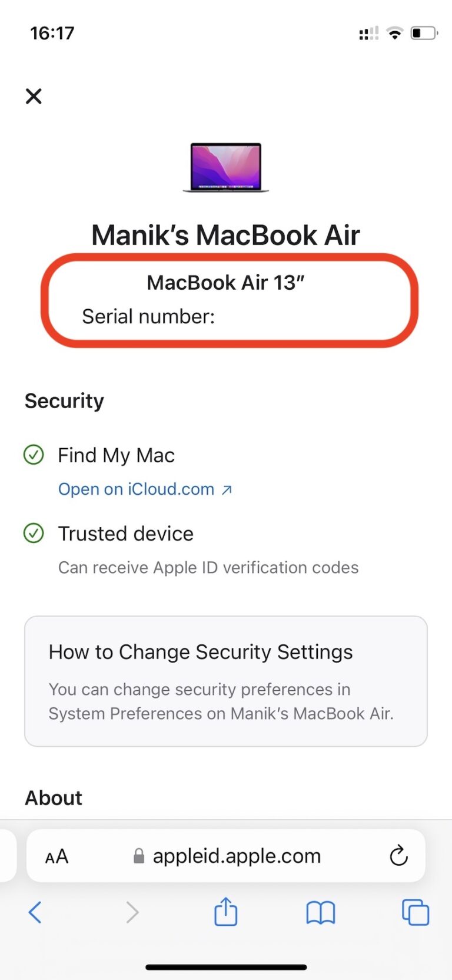Navigate back with the Safari back chevron
The image size is (452, 980).
(34, 912)
